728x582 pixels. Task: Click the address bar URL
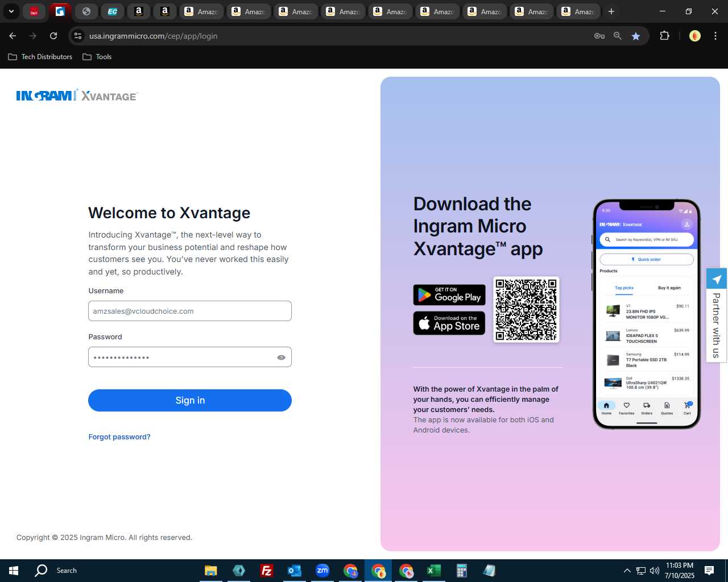[x=153, y=36]
